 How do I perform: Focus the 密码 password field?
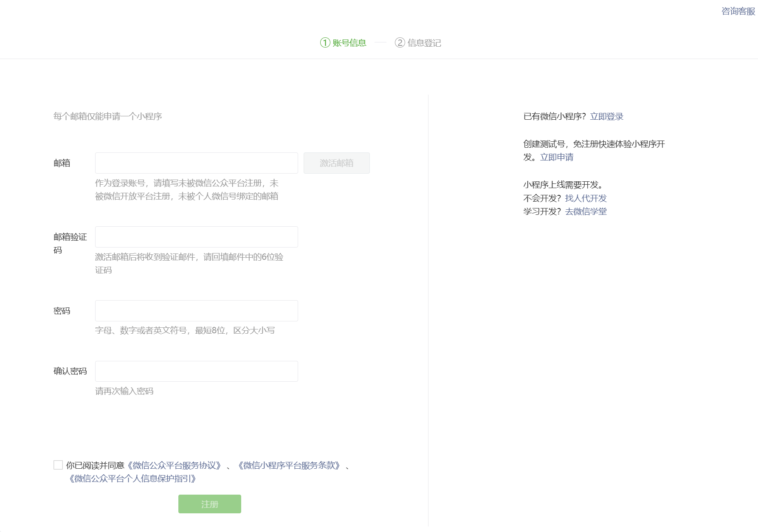tap(197, 311)
